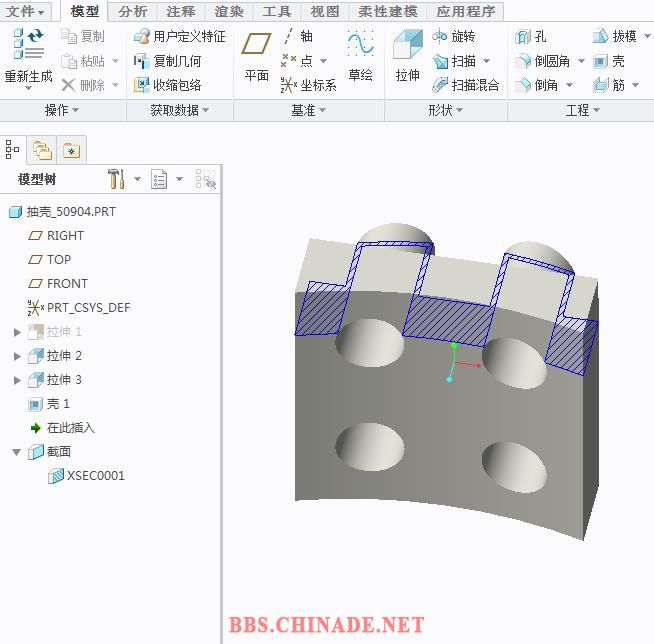
Task: Switch to Applications (应用程序) tab
Action: coord(465,11)
